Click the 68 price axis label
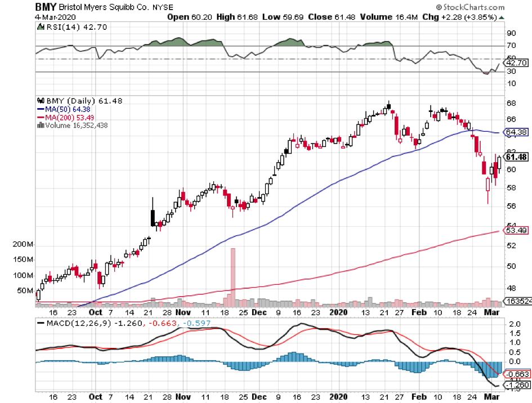This screenshot has width=532, height=403. (x=512, y=103)
